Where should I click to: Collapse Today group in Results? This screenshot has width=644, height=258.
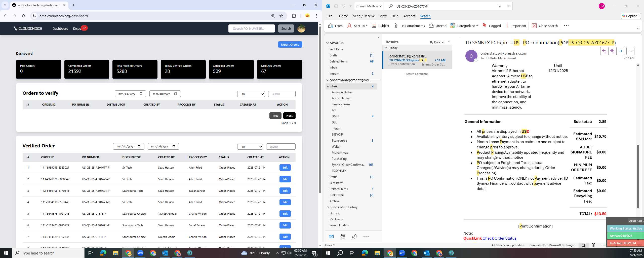point(386,48)
